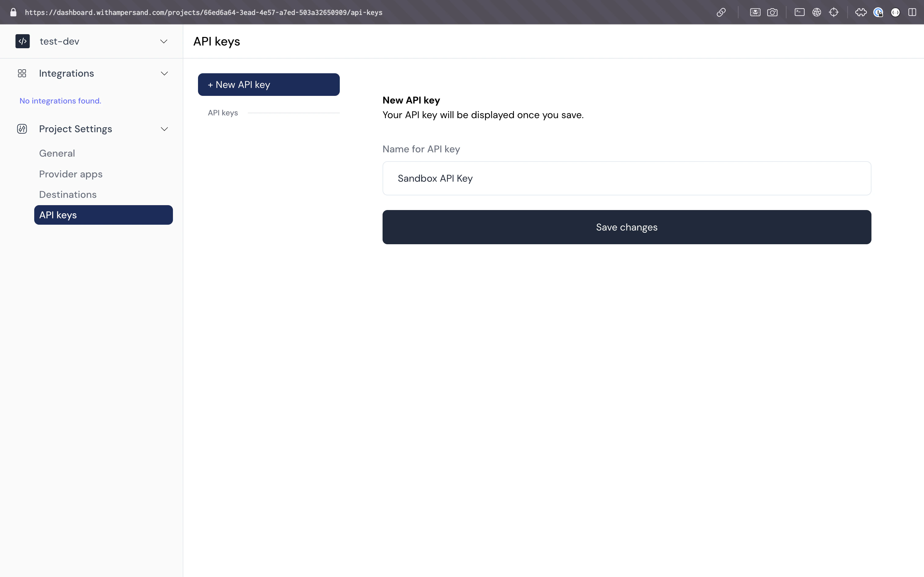Click the New API key button
The width and height of the screenshot is (924, 577).
coord(268,84)
